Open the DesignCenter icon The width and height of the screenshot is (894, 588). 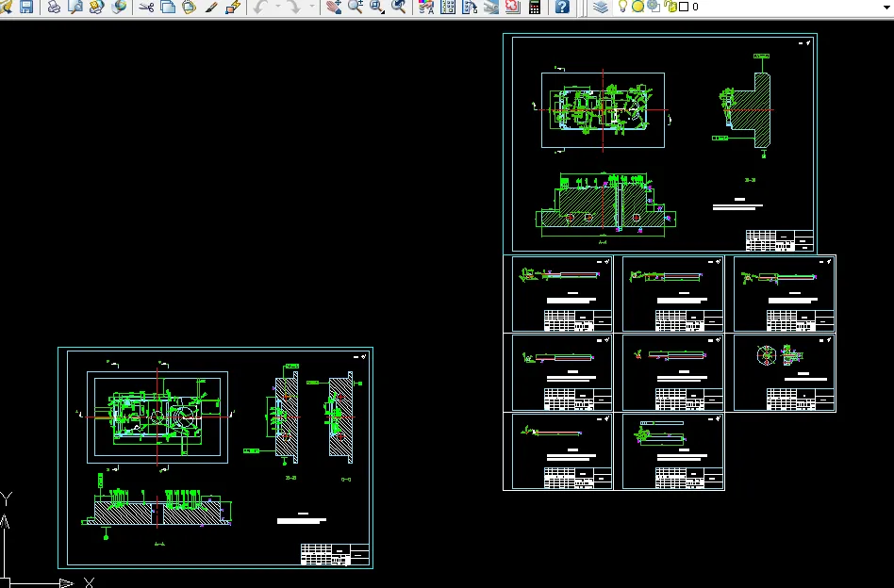tap(448, 7)
